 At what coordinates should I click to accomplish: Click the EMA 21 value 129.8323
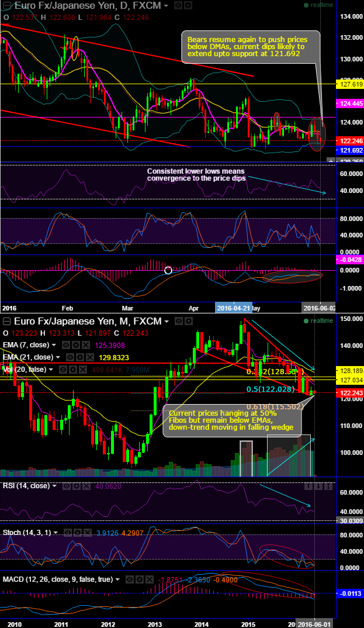[114, 357]
